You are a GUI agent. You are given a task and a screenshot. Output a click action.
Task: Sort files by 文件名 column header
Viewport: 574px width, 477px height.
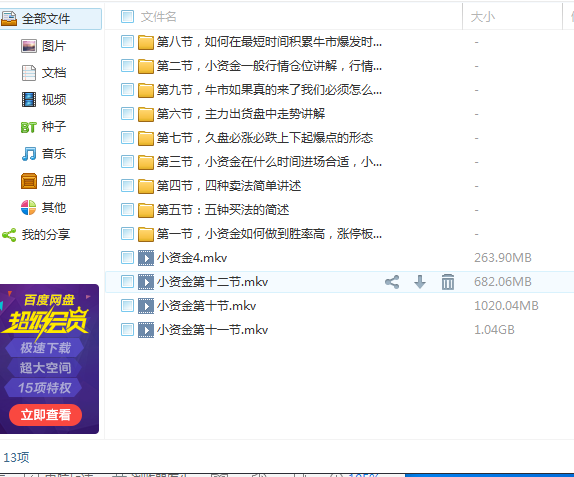pos(159,17)
